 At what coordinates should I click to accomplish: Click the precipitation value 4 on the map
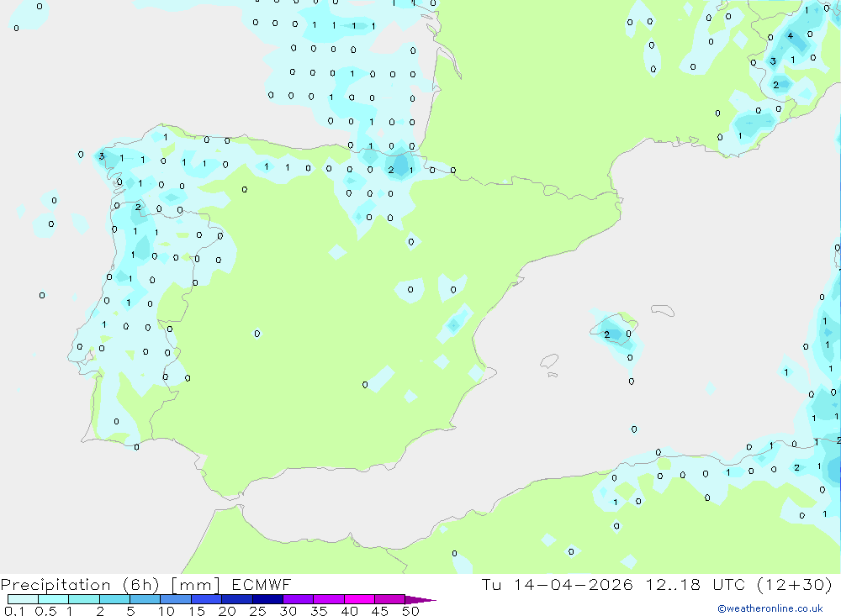point(790,36)
